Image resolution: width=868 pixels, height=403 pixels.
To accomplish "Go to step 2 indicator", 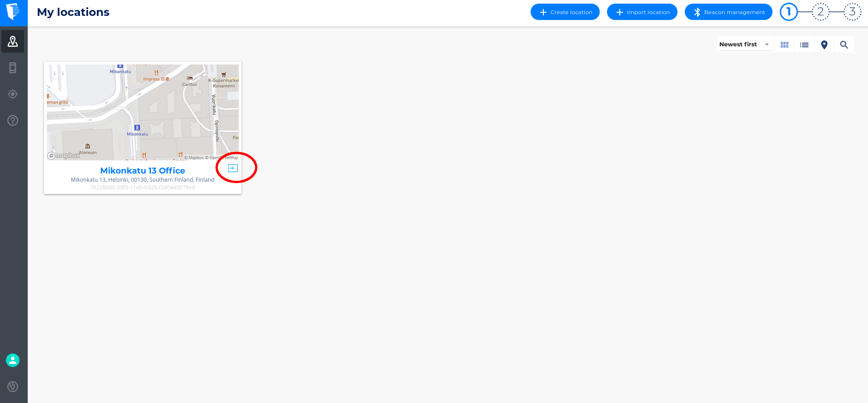I will tap(821, 12).
